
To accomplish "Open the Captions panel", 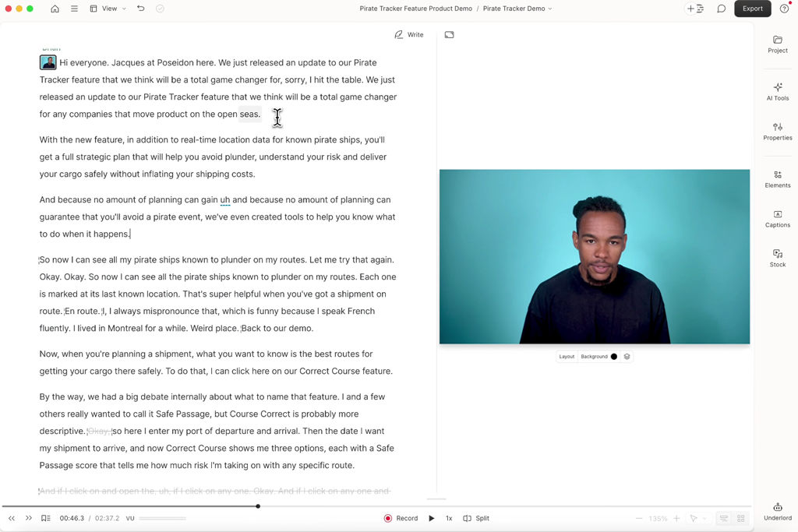I will point(778,219).
